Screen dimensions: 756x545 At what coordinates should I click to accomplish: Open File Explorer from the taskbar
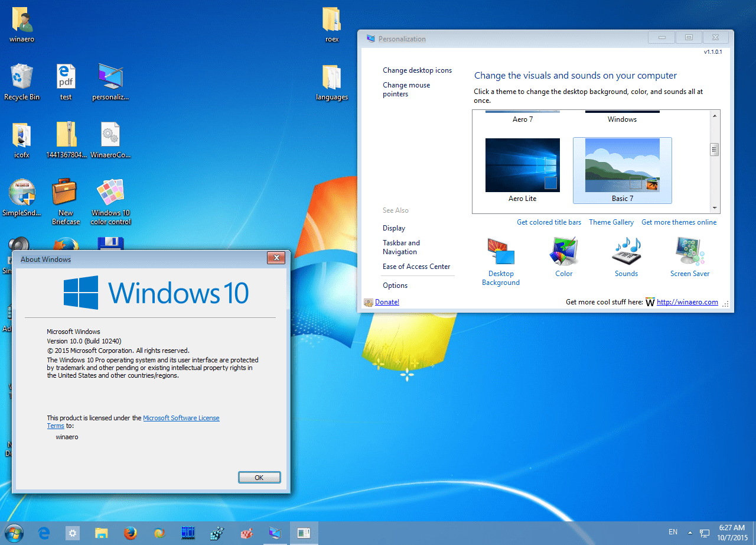click(102, 533)
